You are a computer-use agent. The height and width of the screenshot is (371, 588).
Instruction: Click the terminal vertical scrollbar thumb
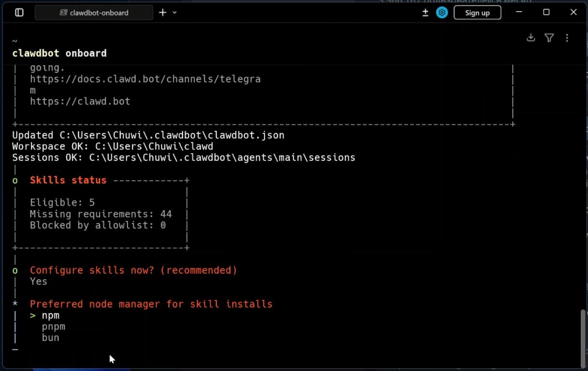click(583, 338)
